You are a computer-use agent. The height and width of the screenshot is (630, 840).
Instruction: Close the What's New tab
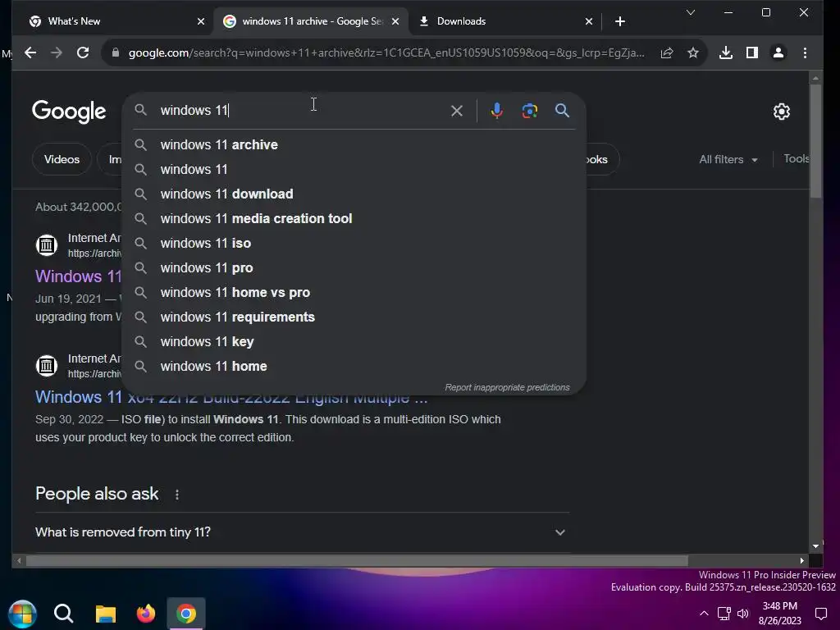[x=201, y=21]
